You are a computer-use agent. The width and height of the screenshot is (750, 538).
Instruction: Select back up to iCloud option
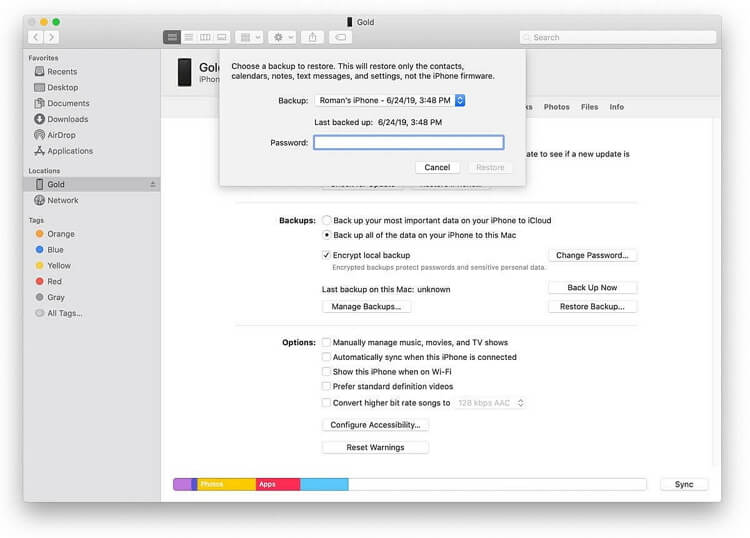pyautogui.click(x=327, y=220)
